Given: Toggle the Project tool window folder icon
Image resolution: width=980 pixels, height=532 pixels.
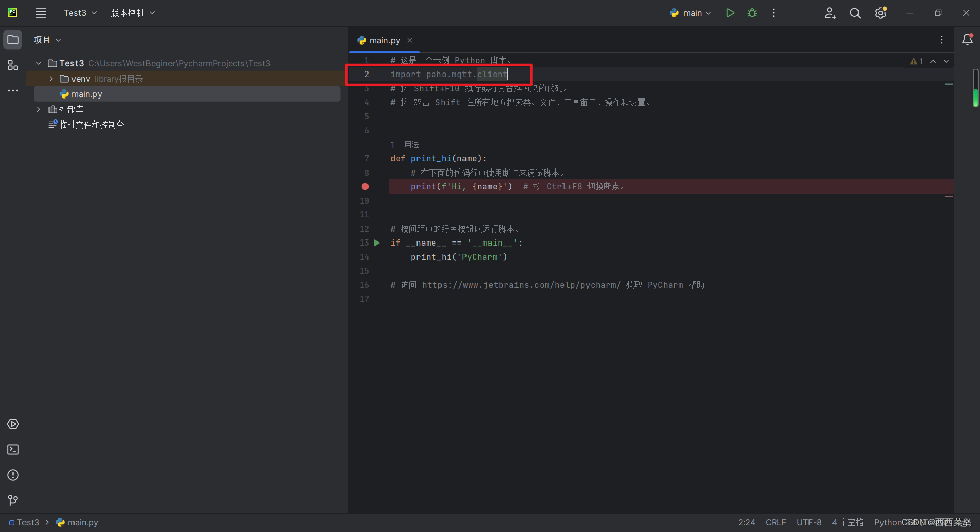Looking at the screenshot, I should click(13, 40).
